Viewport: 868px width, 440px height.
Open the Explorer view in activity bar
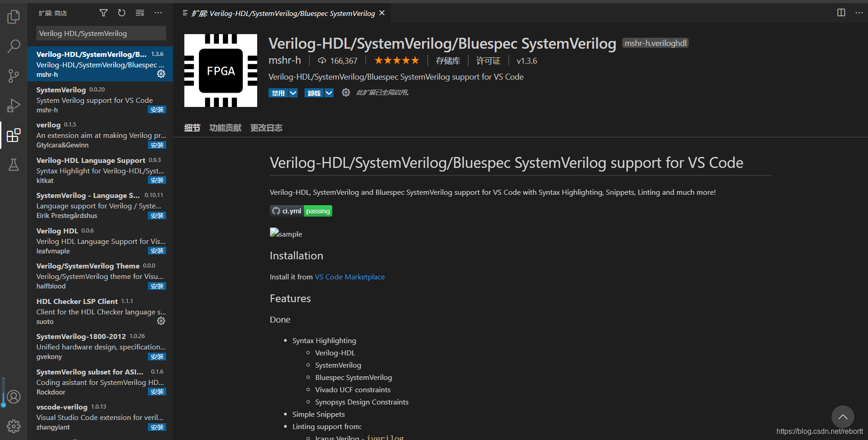point(14,17)
